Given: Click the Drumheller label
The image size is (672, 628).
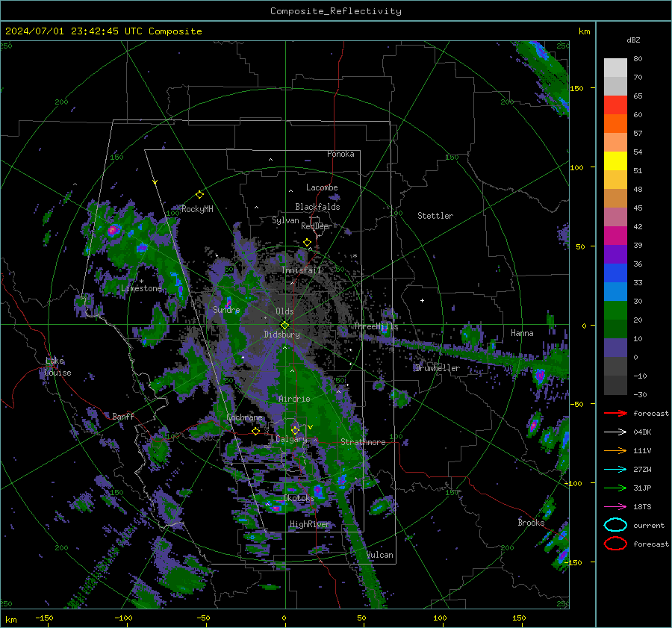Looking at the screenshot, I should click(x=437, y=368).
